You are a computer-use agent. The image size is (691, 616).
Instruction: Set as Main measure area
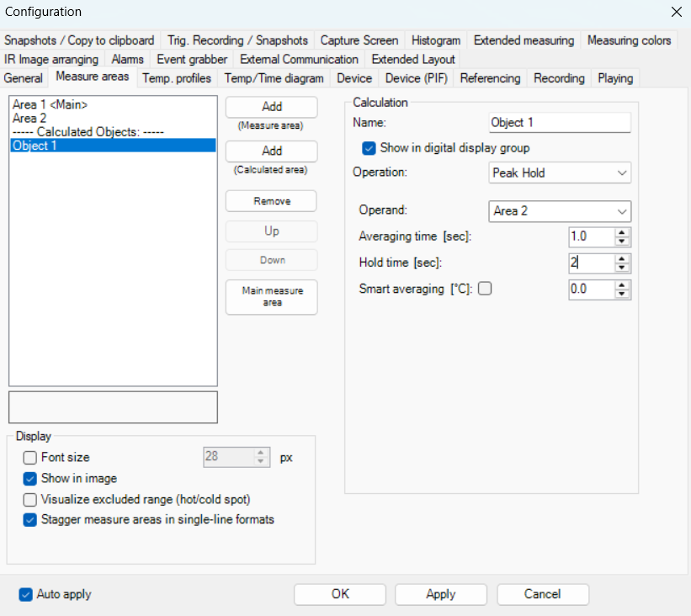(272, 296)
